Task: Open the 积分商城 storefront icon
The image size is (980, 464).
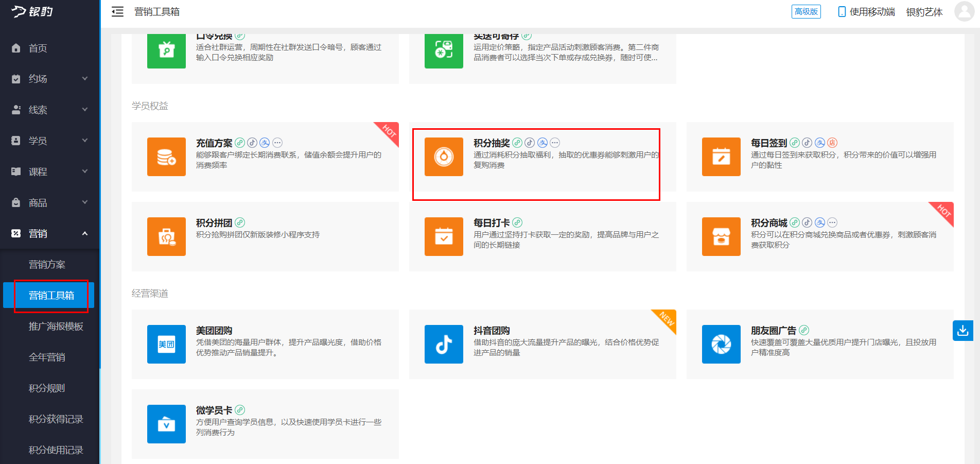Action: coord(721,237)
